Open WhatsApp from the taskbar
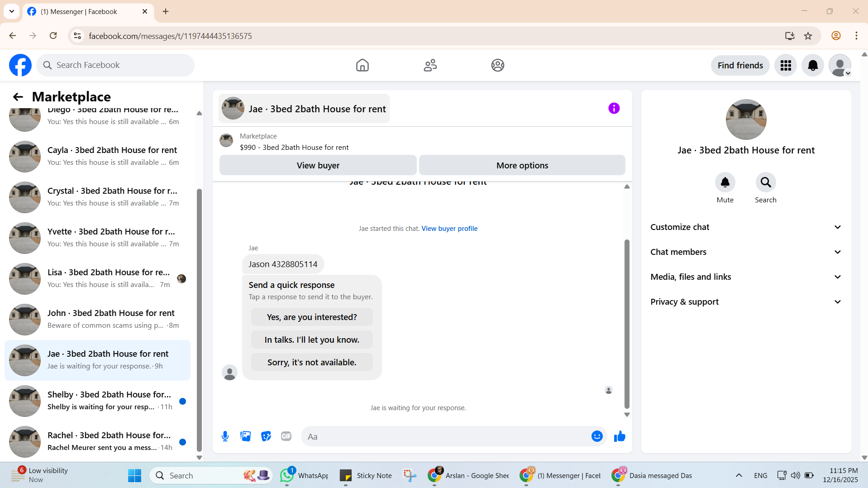 pyautogui.click(x=304, y=475)
